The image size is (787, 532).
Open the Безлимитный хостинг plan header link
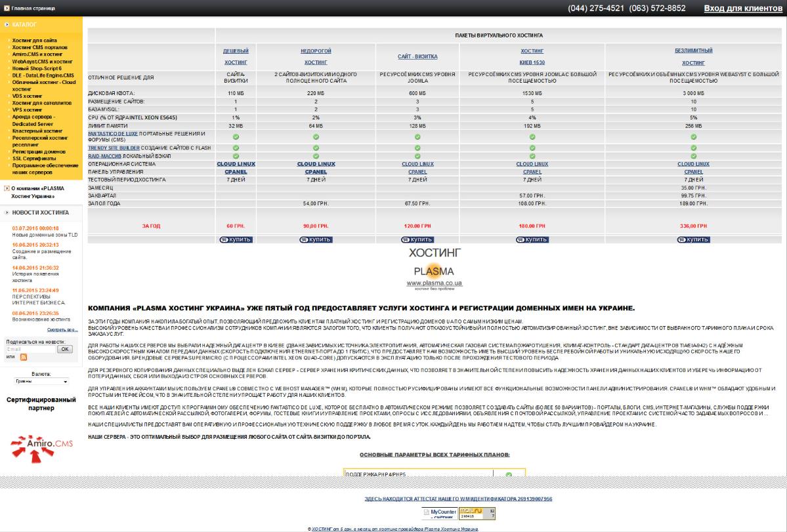tap(693, 56)
